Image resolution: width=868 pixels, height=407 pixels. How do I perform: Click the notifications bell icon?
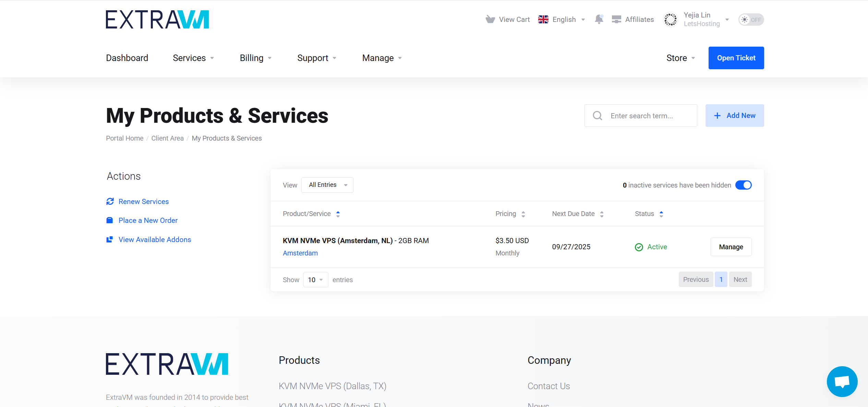pyautogui.click(x=599, y=19)
